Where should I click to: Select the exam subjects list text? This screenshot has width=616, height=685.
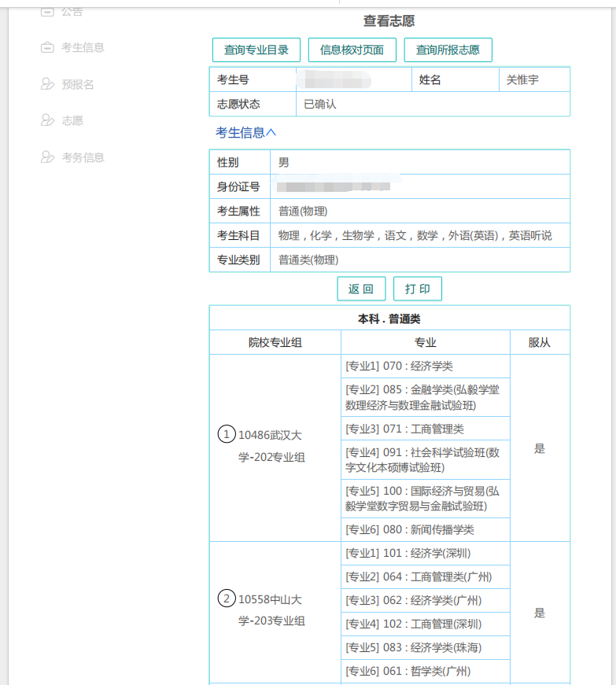point(415,235)
